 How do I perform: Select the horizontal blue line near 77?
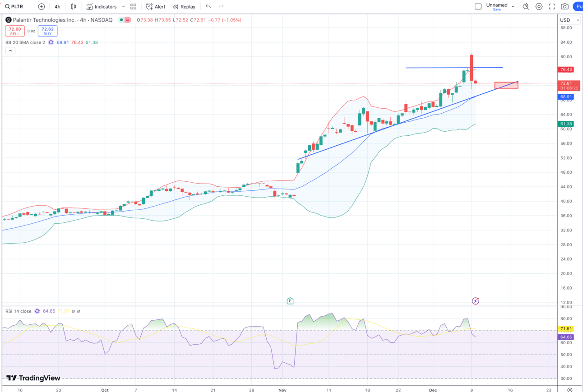coord(454,68)
